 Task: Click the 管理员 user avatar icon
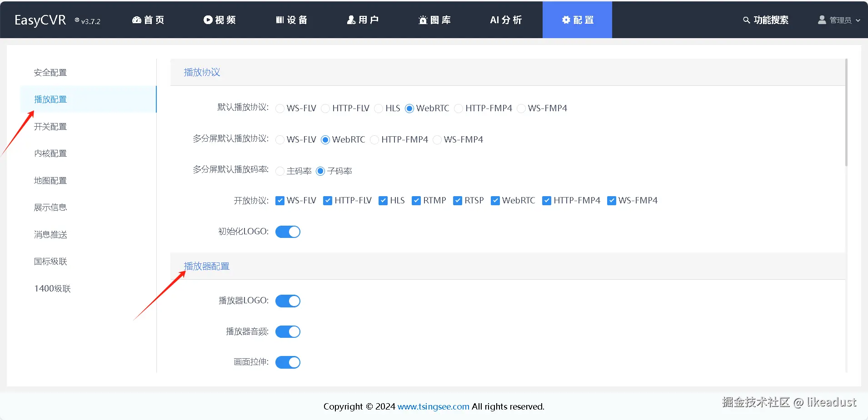pos(822,20)
